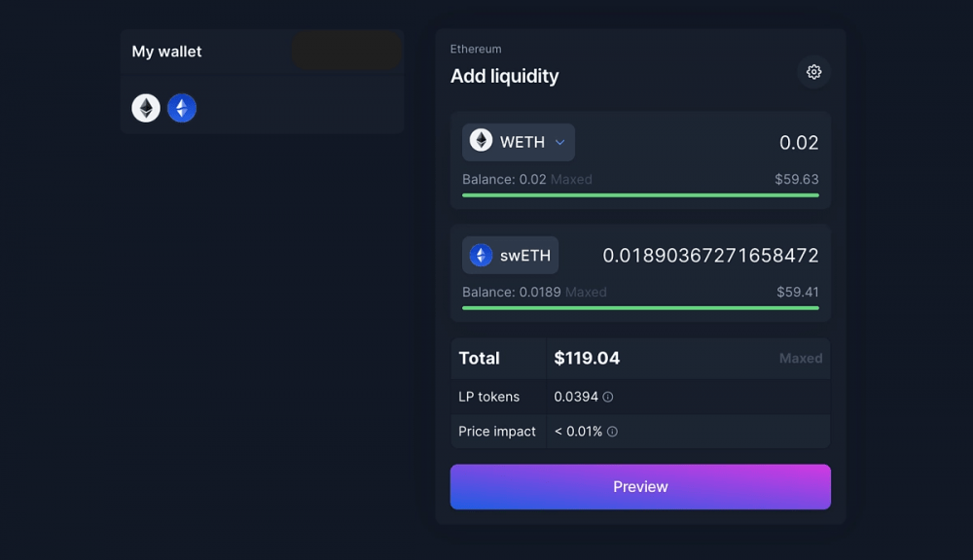This screenshot has width=973, height=560.
Task: Expand the WETH token dropdown chevron
Action: tap(559, 142)
